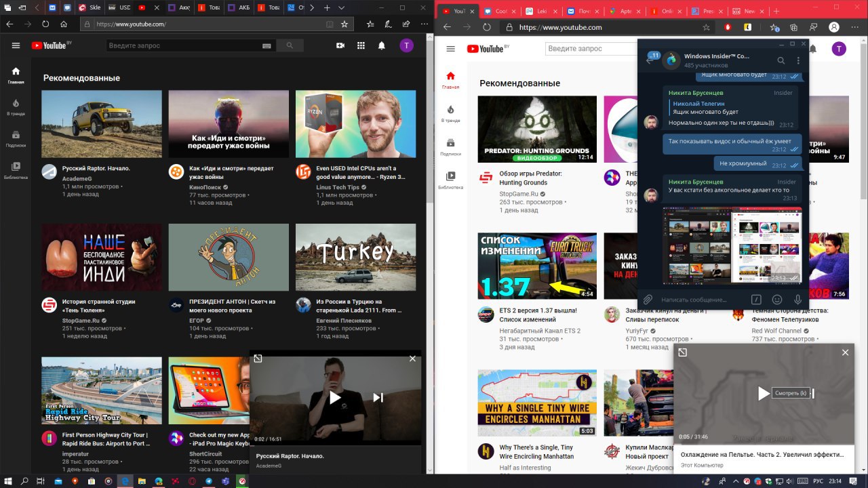
Task: Go back arrow in Telegram chat header
Action: 651,60
